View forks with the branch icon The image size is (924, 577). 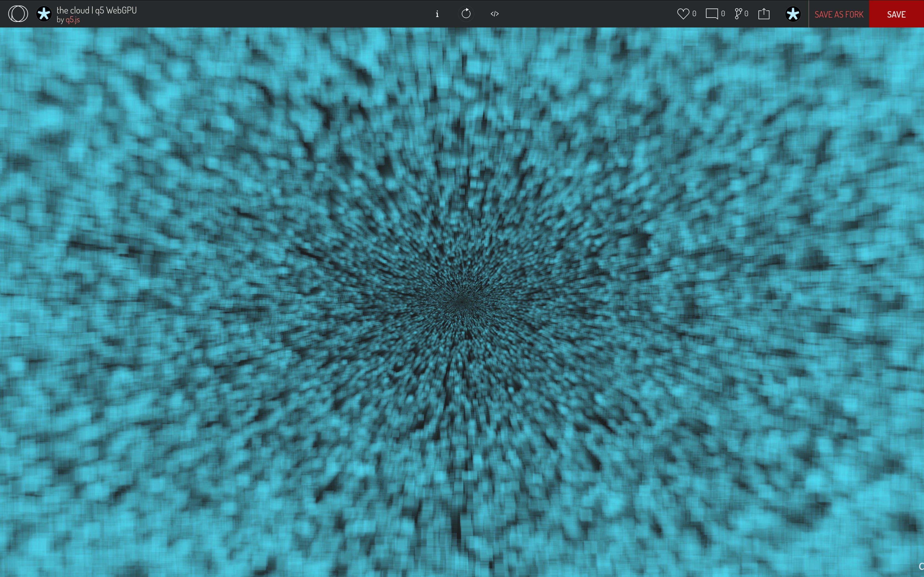[x=738, y=14]
